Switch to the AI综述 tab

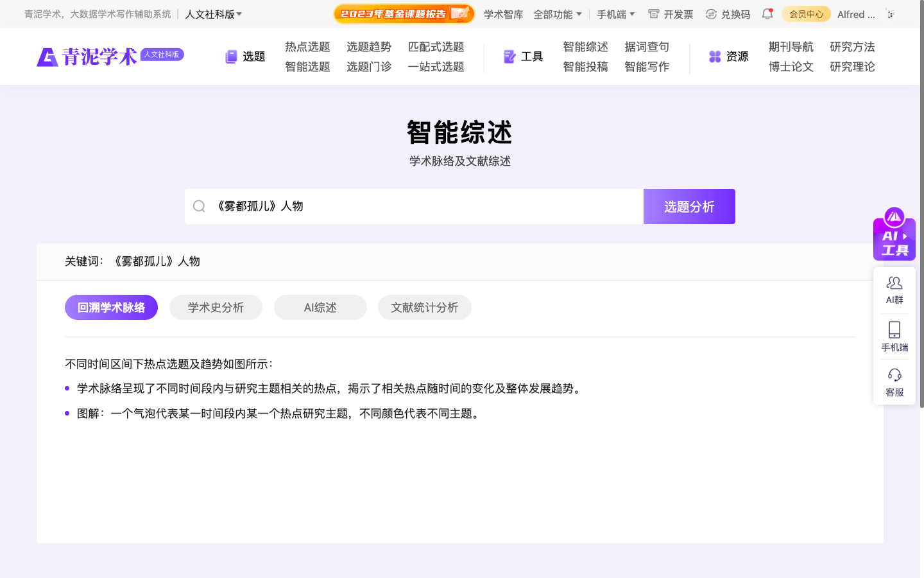320,307
